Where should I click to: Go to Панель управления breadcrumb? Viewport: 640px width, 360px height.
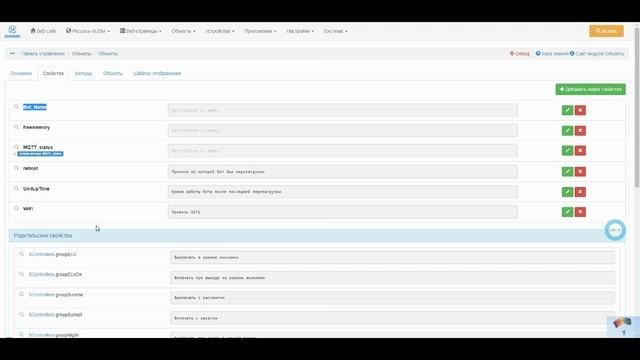coord(43,53)
